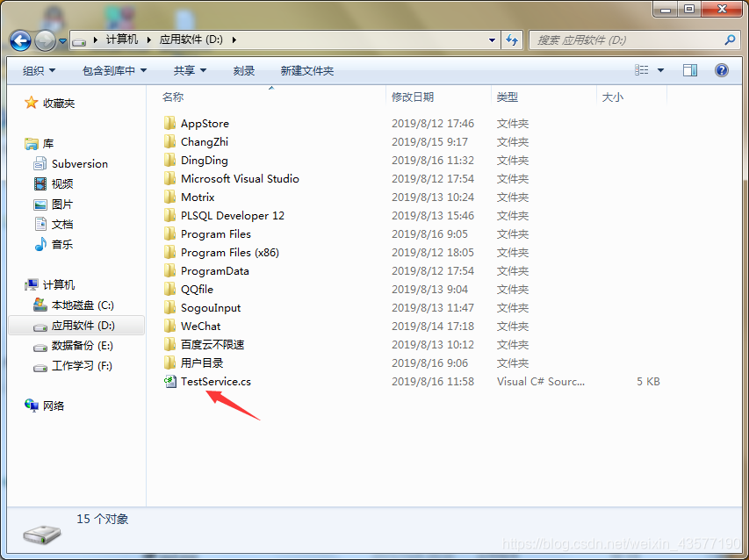
Task: Open the 包含到库中 dropdown
Action: click(x=114, y=70)
